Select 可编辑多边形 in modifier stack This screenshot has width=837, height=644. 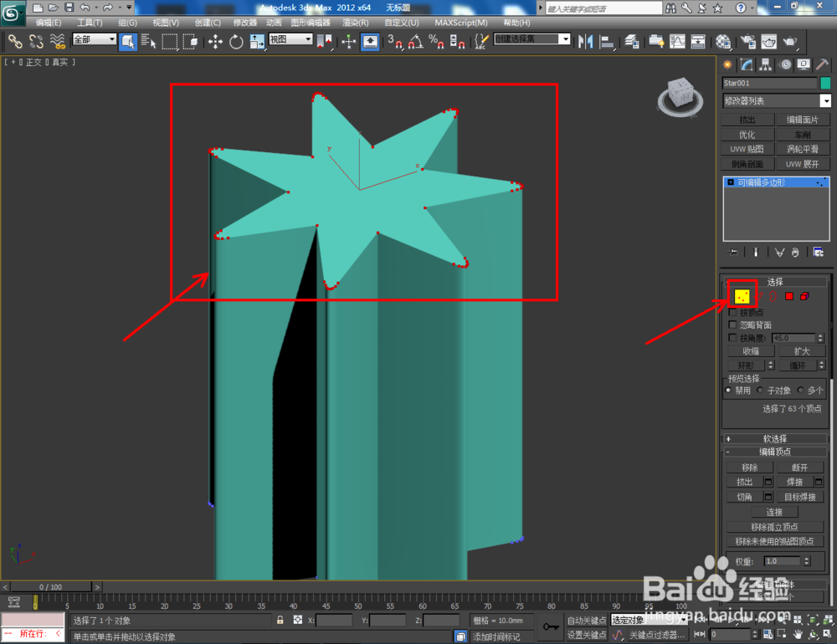click(x=776, y=182)
